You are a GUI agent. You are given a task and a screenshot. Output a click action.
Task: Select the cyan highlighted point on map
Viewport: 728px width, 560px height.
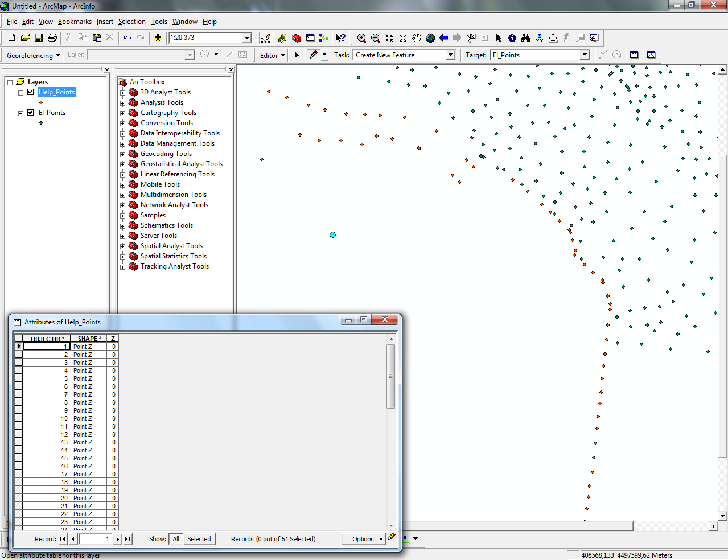[332, 234]
